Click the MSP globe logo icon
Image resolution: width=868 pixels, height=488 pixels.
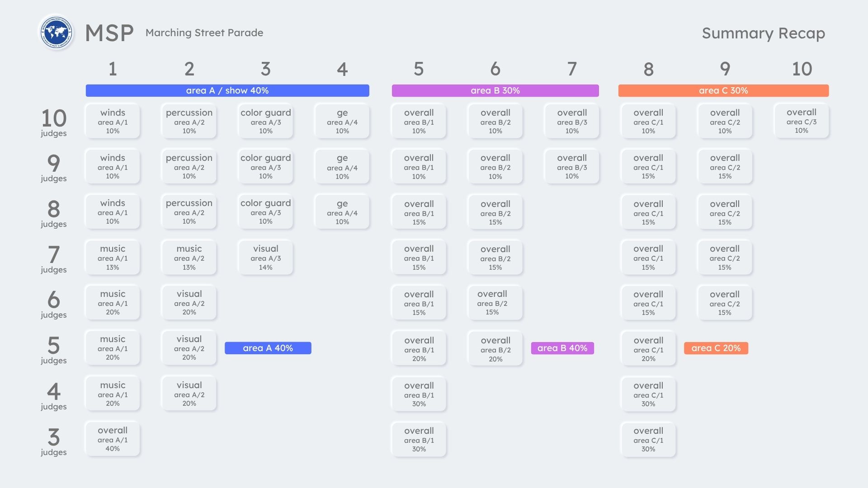click(x=57, y=33)
